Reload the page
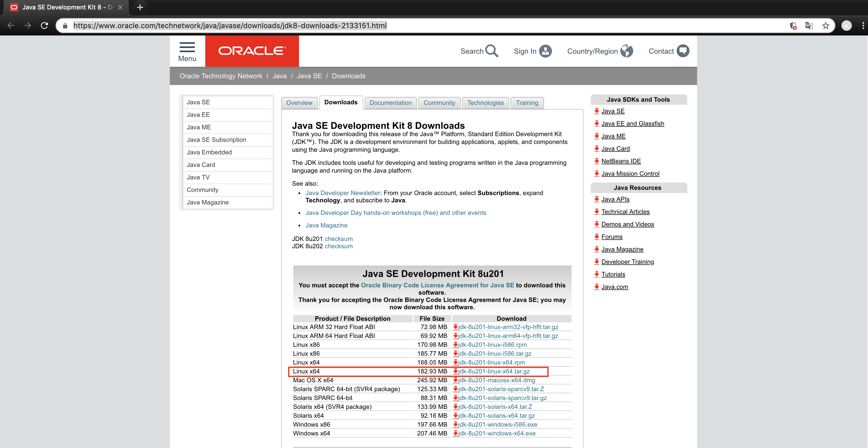The image size is (868, 448). coord(45,26)
